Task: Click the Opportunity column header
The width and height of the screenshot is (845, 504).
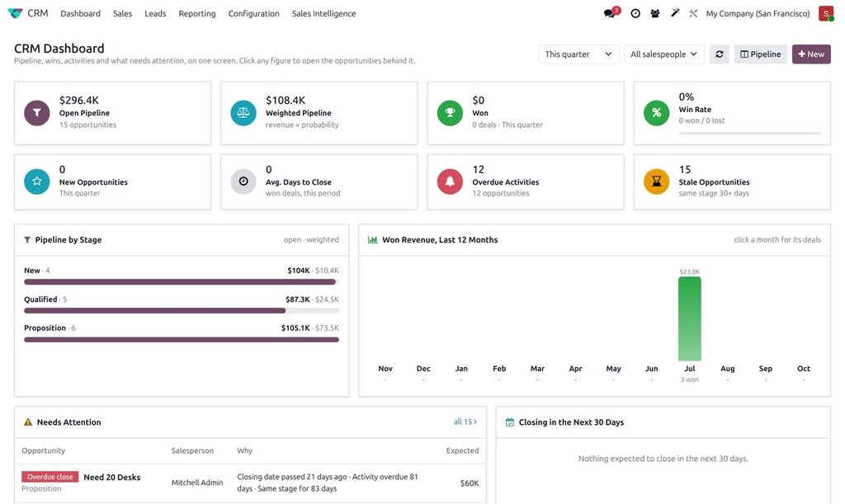Action: [x=43, y=450]
